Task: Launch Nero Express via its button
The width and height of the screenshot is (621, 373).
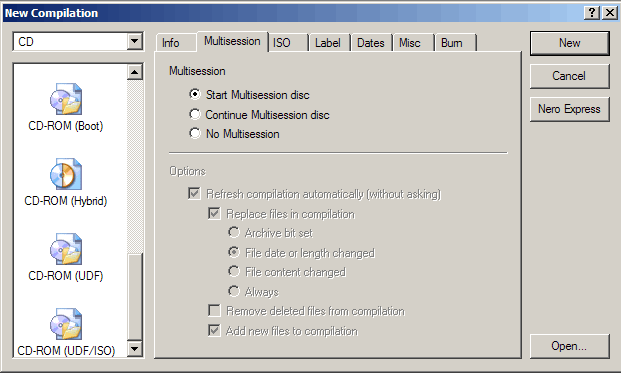Action: point(570,109)
